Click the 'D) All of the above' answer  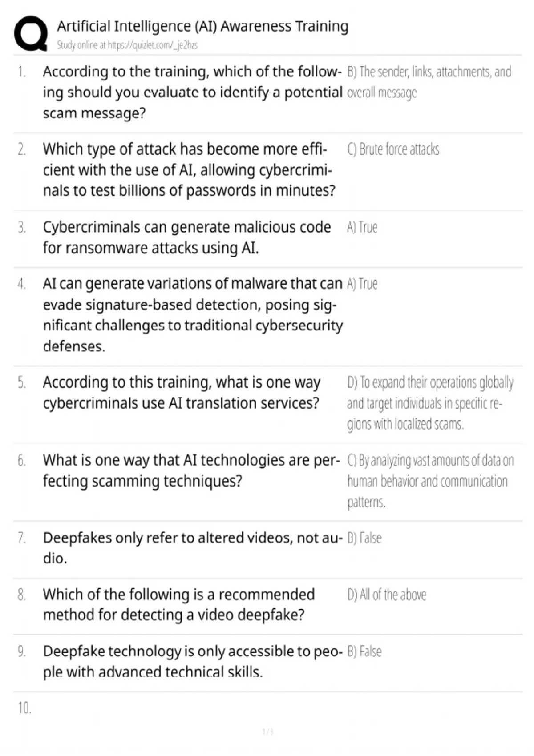(x=387, y=595)
